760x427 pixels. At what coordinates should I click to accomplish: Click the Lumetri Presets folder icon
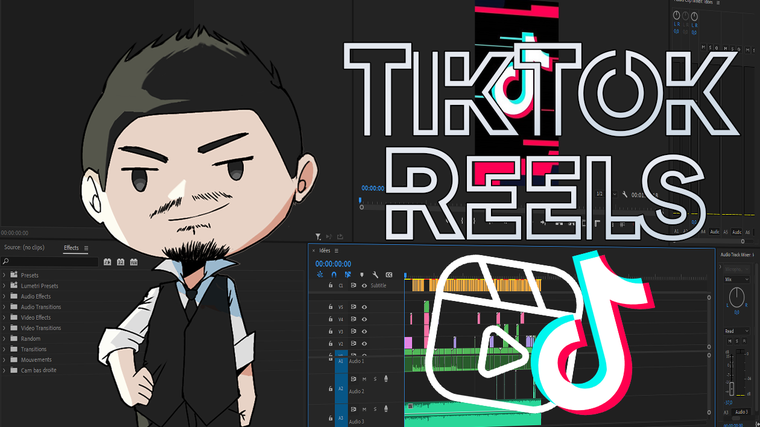tap(14, 285)
